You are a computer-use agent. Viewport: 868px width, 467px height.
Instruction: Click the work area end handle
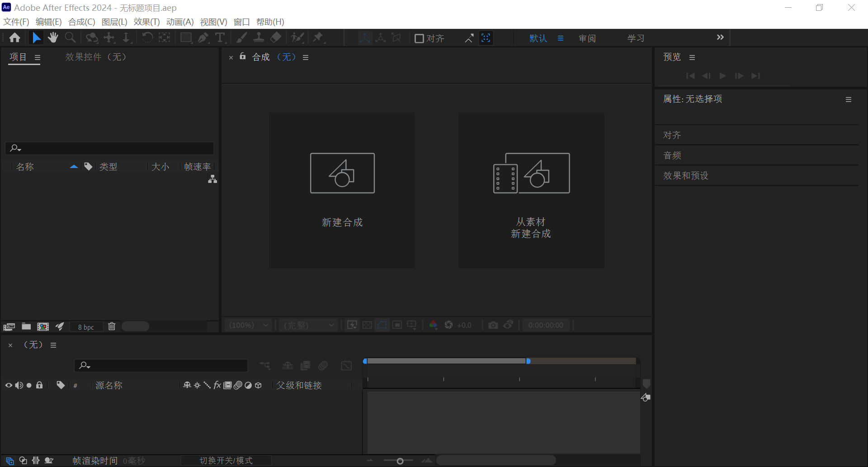(528, 361)
